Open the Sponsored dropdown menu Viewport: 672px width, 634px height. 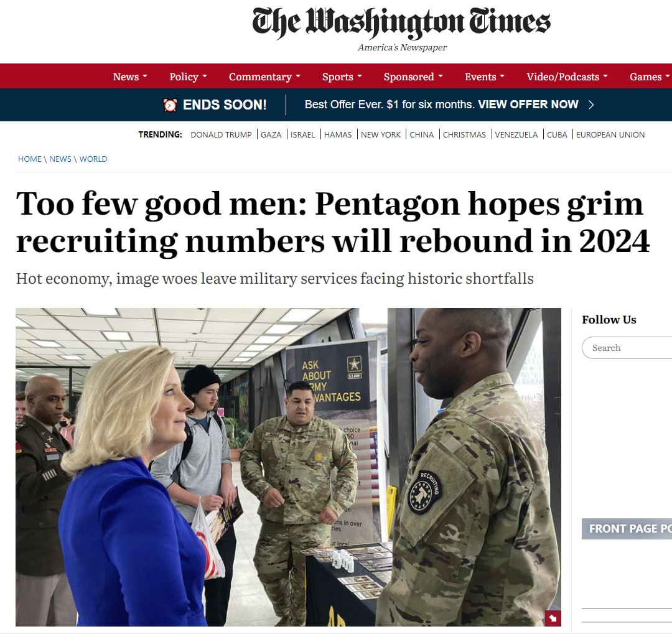[x=413, y=77]
